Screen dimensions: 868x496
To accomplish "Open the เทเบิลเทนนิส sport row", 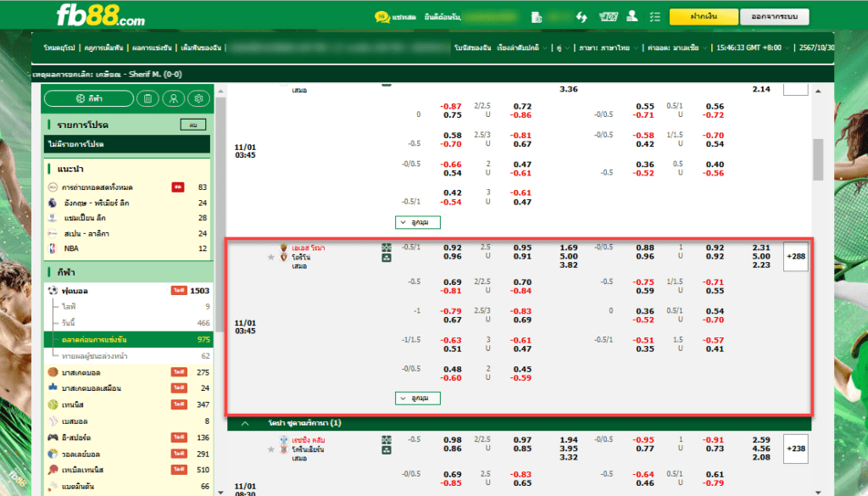I will click(129, 470).
